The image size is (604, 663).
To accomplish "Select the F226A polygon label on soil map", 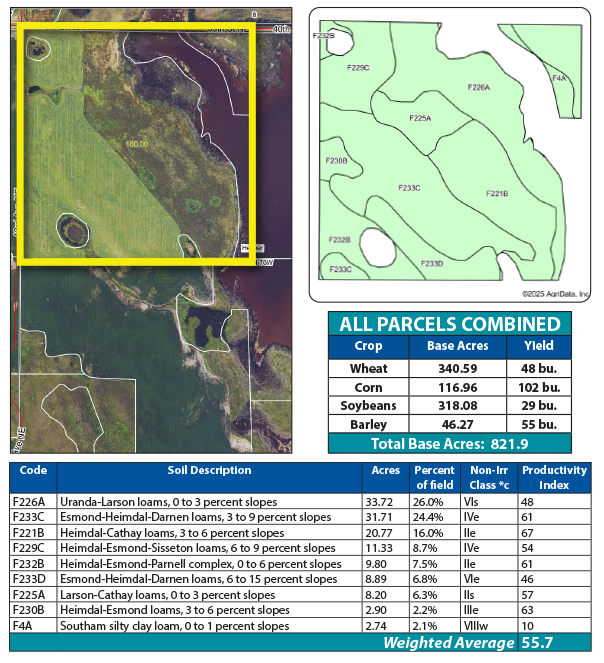I will click(x=478, y=87).
